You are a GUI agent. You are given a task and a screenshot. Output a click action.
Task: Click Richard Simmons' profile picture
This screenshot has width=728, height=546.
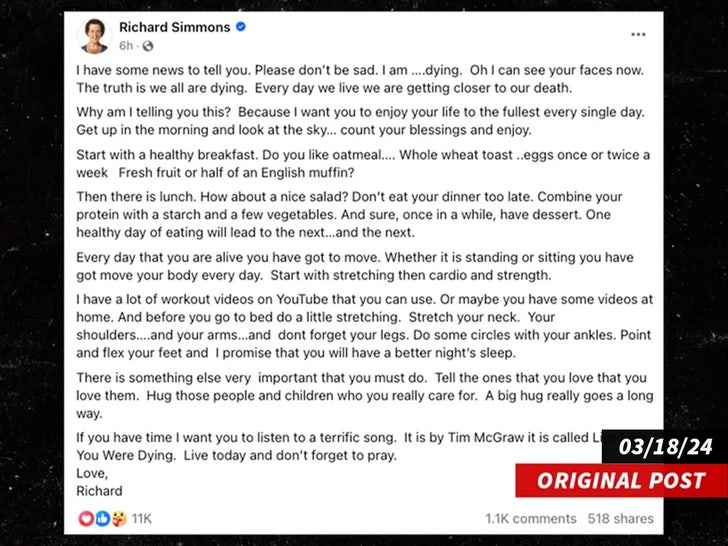(x=93, y=35)
